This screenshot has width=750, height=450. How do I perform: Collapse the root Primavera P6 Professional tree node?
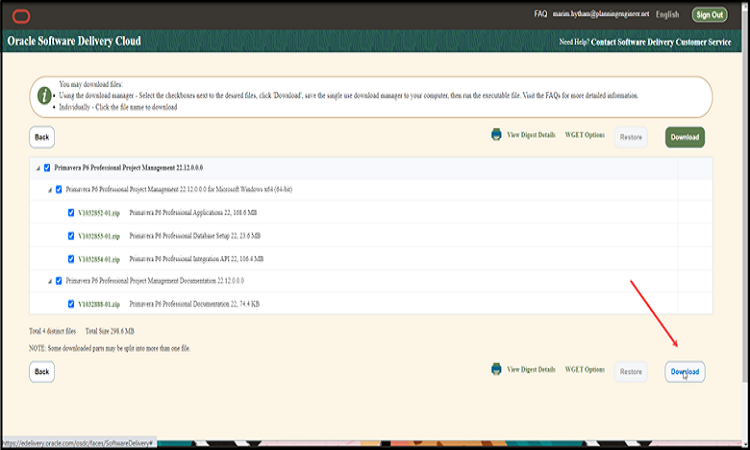(x=38, y=167)
